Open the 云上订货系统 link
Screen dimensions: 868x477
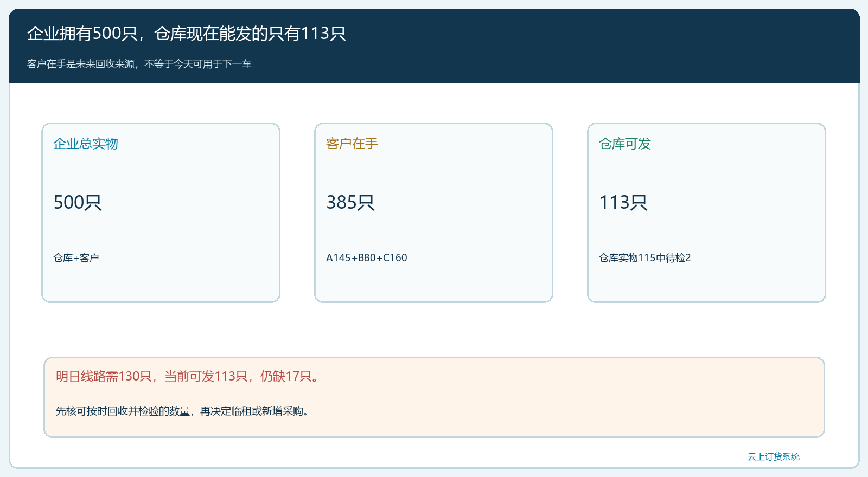click(x=774, y=457)
